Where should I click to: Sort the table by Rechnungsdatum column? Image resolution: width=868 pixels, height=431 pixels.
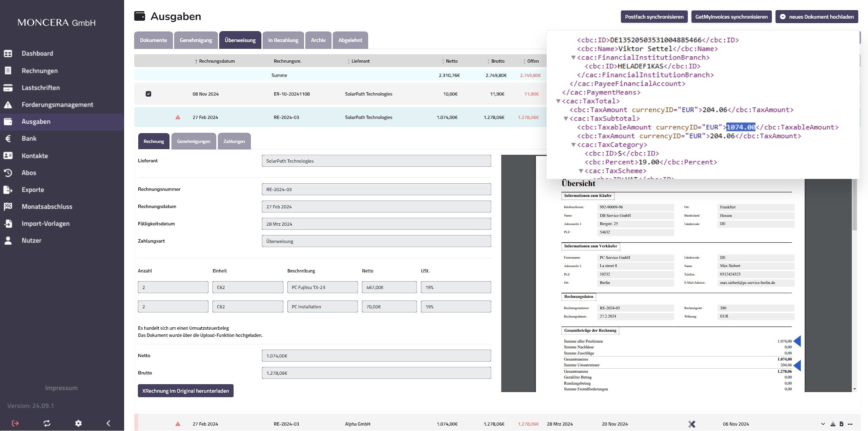216,61
